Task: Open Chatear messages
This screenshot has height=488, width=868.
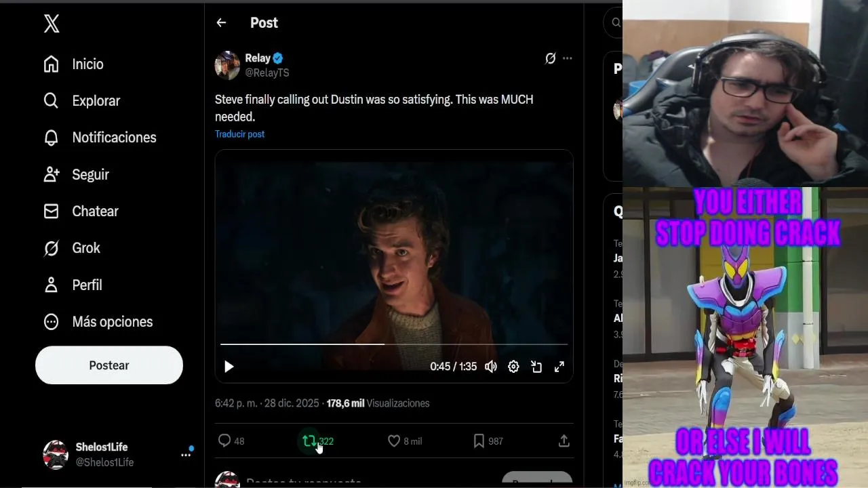Action: [81, 211]
